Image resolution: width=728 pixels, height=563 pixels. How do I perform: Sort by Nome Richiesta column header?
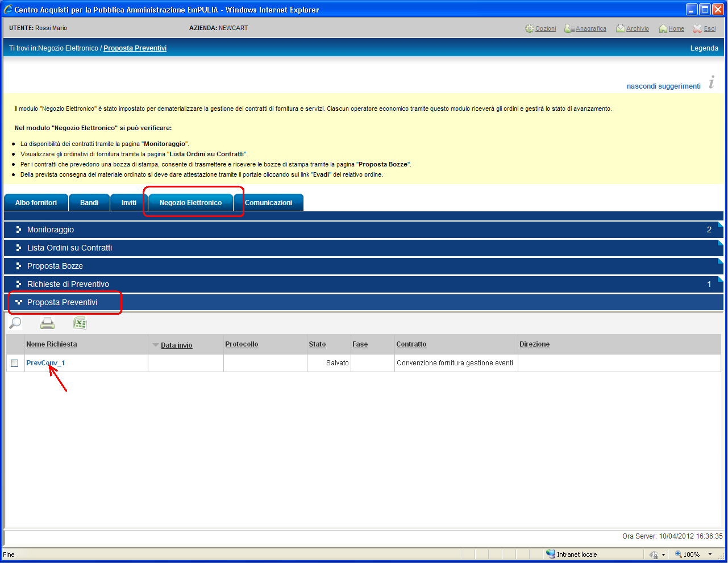click(52, 344)
